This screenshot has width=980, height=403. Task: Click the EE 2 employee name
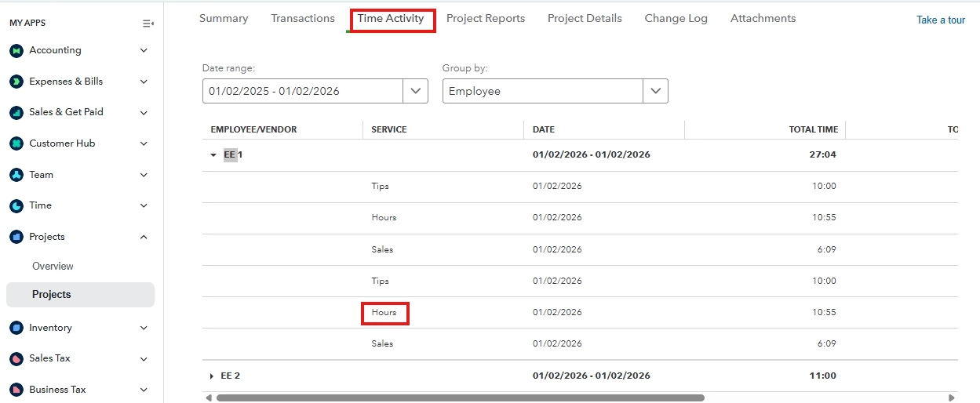(x=231, y=376)
